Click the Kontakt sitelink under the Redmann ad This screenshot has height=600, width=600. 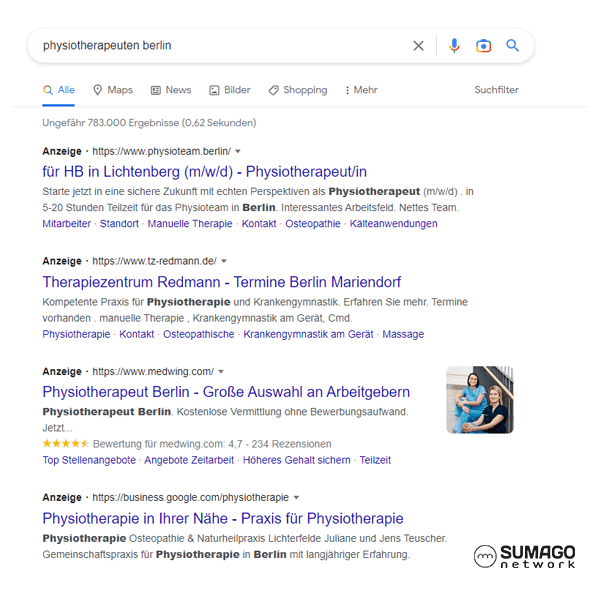[137, 334]
